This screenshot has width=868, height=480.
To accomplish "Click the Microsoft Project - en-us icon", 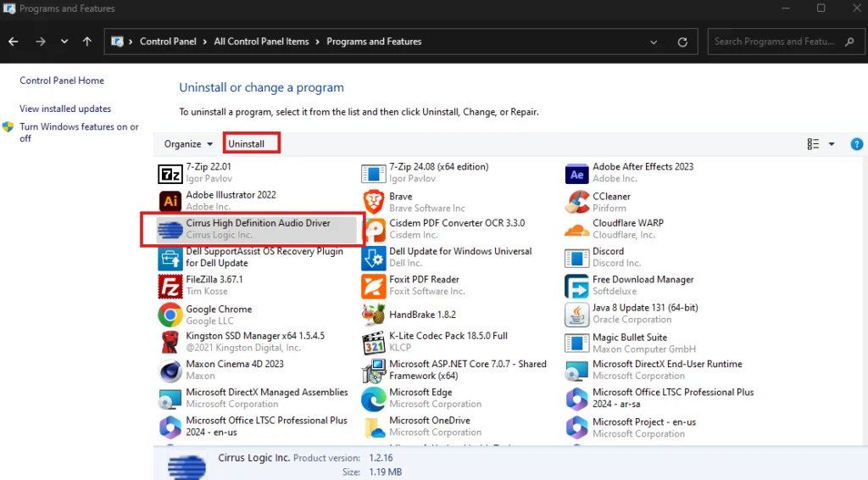I will coord(576,427).
